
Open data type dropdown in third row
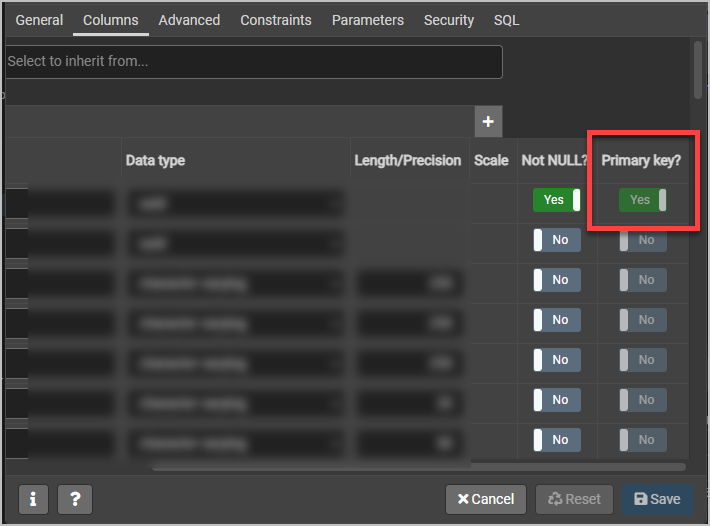(x=235, y=284)
